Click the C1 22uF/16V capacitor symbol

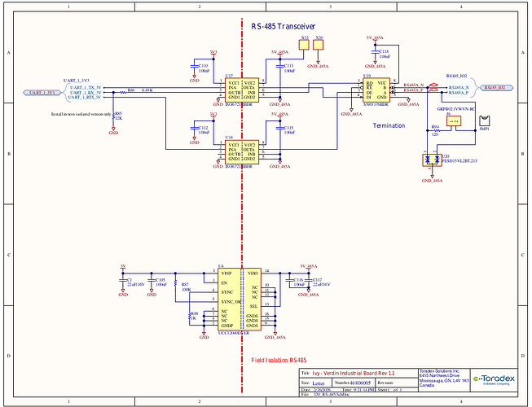pos(123,281)
